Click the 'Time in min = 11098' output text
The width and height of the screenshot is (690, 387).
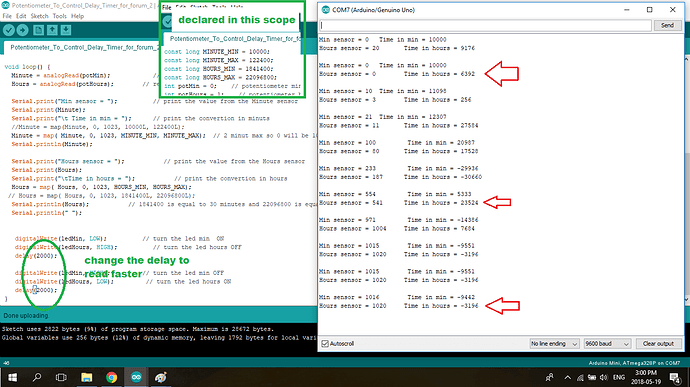point(413,91)
